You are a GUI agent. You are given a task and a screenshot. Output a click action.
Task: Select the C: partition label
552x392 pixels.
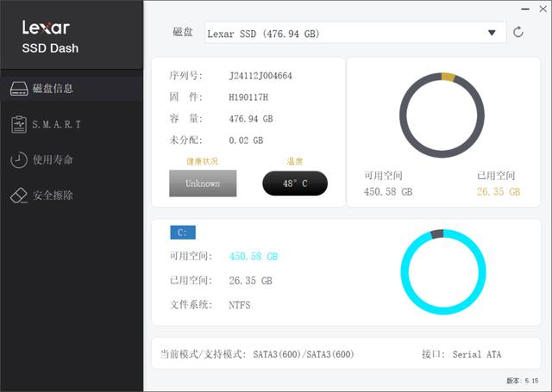pyautogui.click(x=183, y=233)
